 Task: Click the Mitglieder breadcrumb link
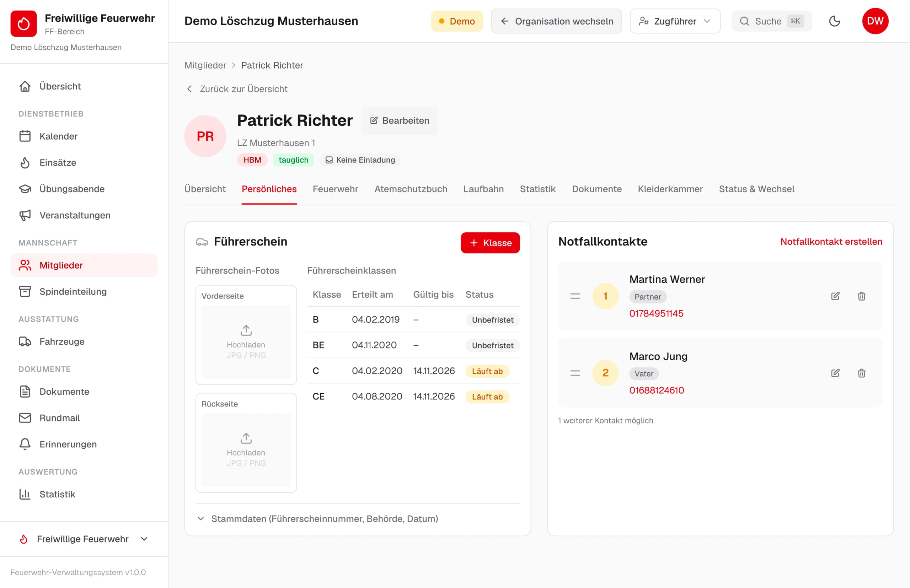[205, 65]
